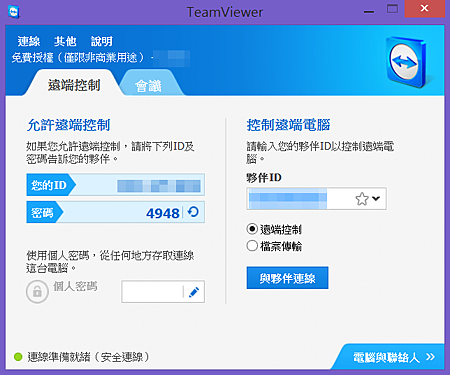Click the TeamViewer title bar app icon
The height and width of the screenshot is (375, 450).
click(x=14, y=12)
